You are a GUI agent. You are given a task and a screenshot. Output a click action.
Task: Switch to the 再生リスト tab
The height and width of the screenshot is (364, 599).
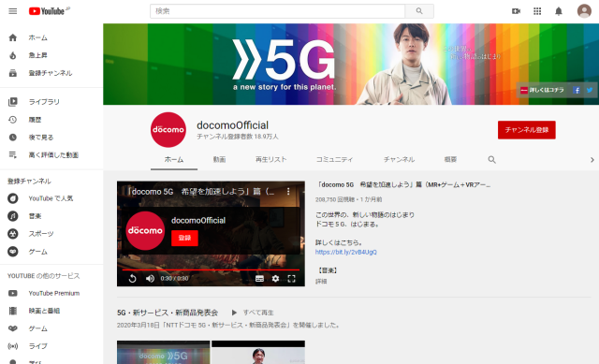[270, 160]
